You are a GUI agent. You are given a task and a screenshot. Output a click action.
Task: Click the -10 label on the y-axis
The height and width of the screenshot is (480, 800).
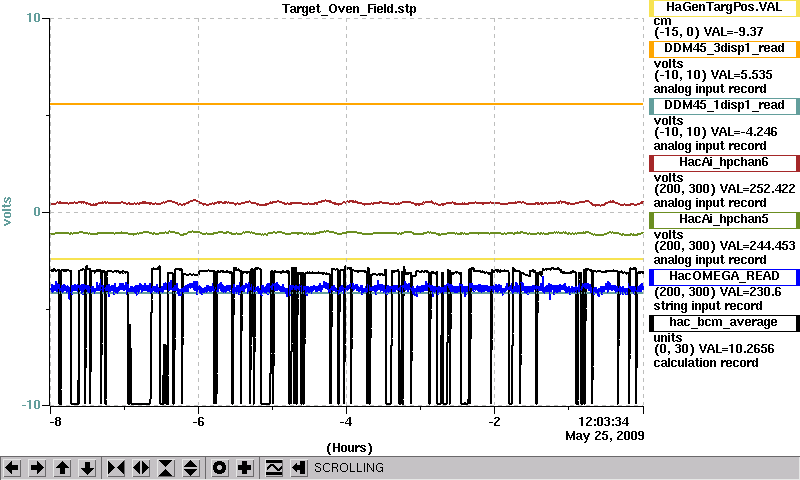31,405
